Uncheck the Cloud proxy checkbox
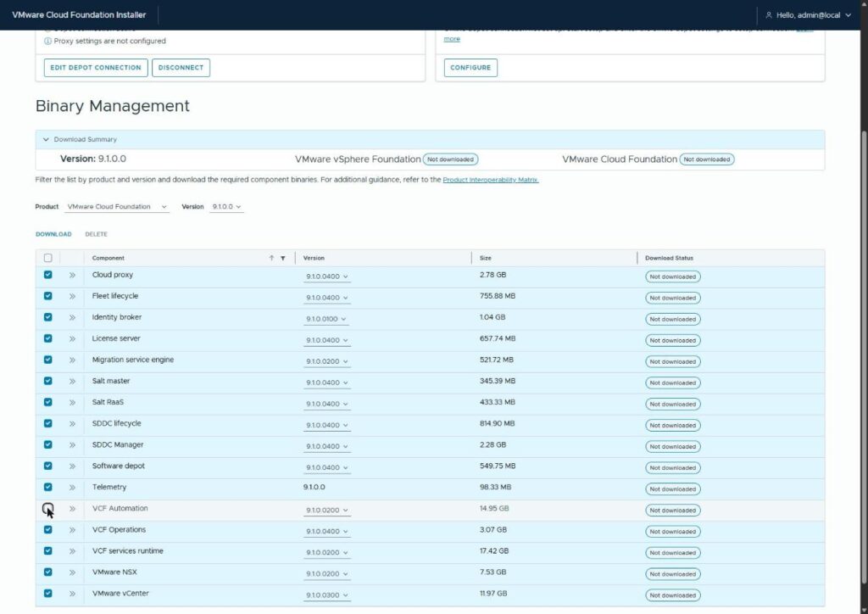The width and height of the screenshot is (868, 614). [x=48, y=275]
